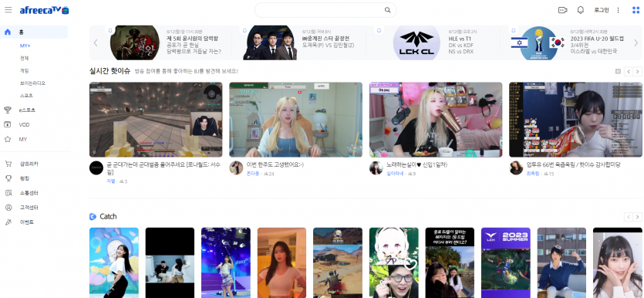Open the three-dot more options menu

point(618,10)
